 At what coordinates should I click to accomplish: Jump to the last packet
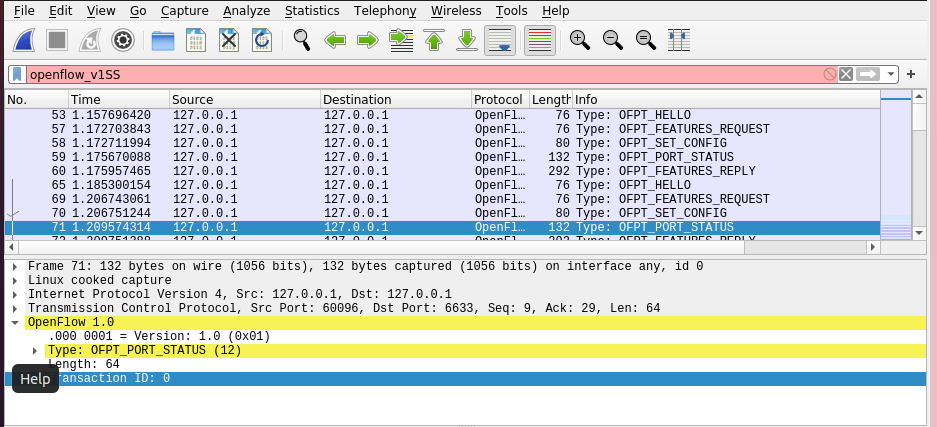[466, 41]
